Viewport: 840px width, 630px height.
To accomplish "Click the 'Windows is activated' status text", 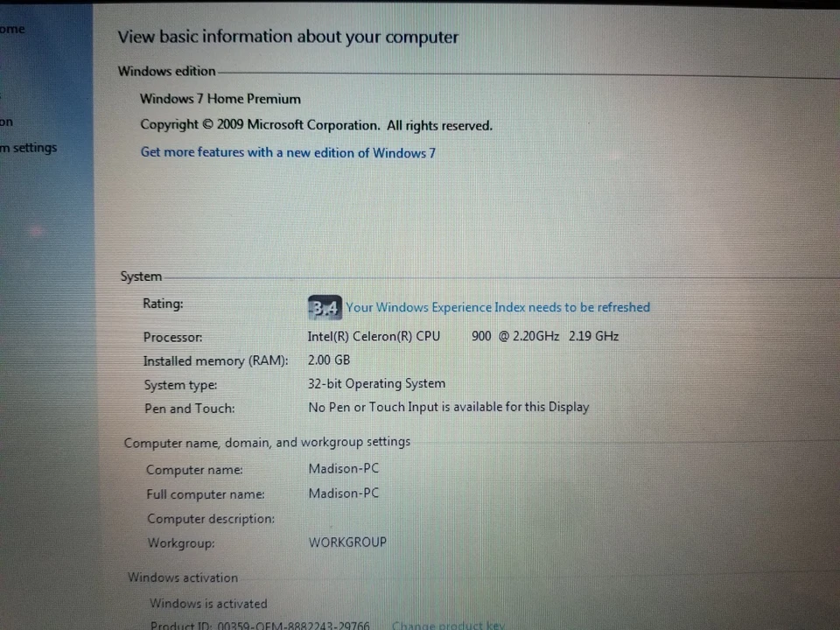I will pyautogui.click(x=208, y=603).
